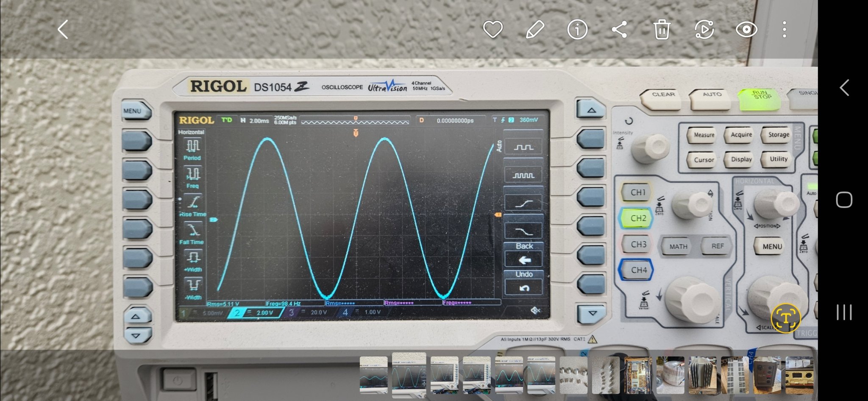Open the dark power supply thumbnail

click(x=767, y=376)
